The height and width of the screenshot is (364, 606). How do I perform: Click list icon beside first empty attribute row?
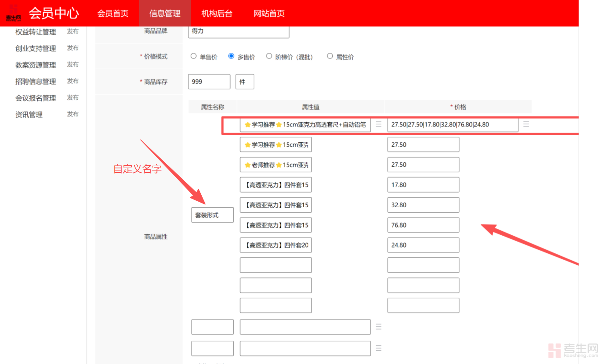pyautogui.click(x=378, y=327)
